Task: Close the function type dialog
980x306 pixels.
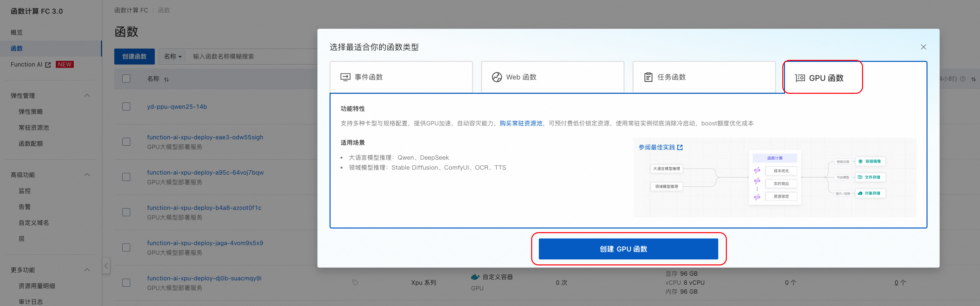Action: (x=923, y=47)
